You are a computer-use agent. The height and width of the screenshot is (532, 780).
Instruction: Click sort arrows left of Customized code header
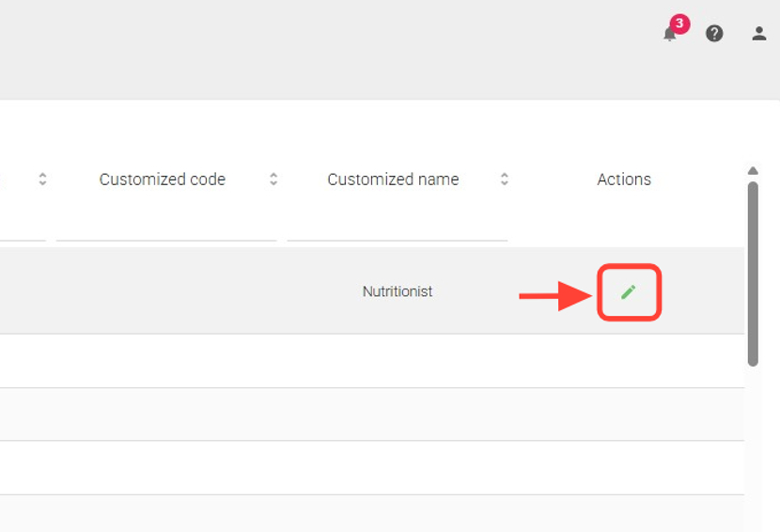(x=42, y=180)
